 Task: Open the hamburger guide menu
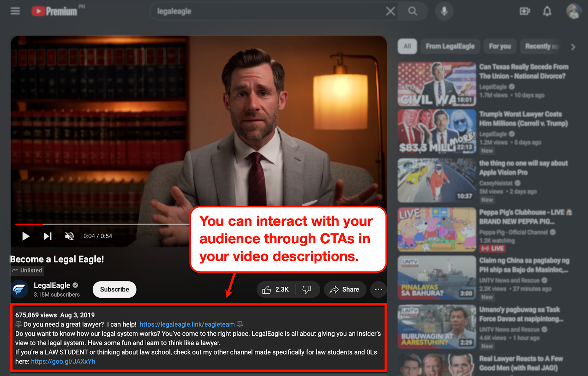tap(15, 11)
